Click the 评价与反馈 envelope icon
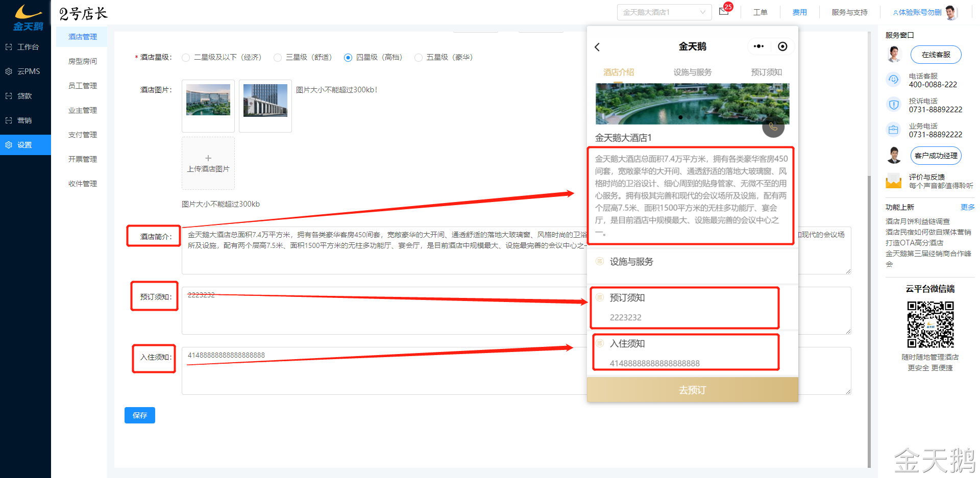Screen dimensions: 980x478 (893, 181)
